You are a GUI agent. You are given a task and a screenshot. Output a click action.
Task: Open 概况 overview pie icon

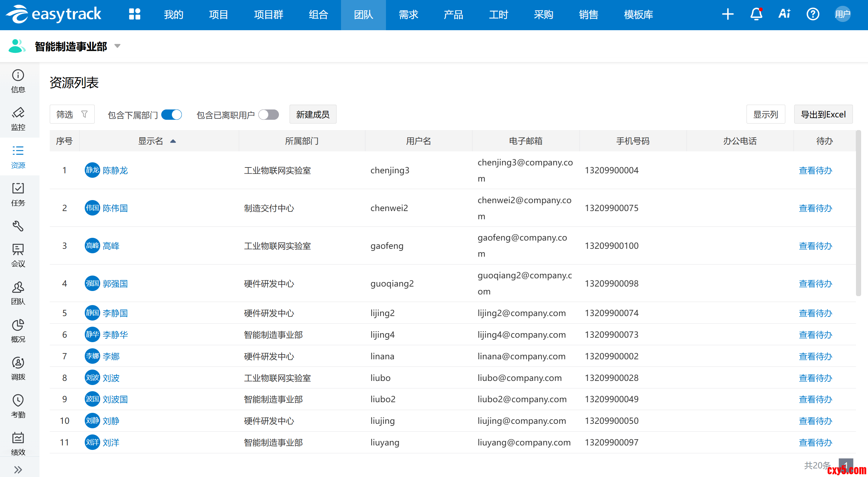[18, 331]
